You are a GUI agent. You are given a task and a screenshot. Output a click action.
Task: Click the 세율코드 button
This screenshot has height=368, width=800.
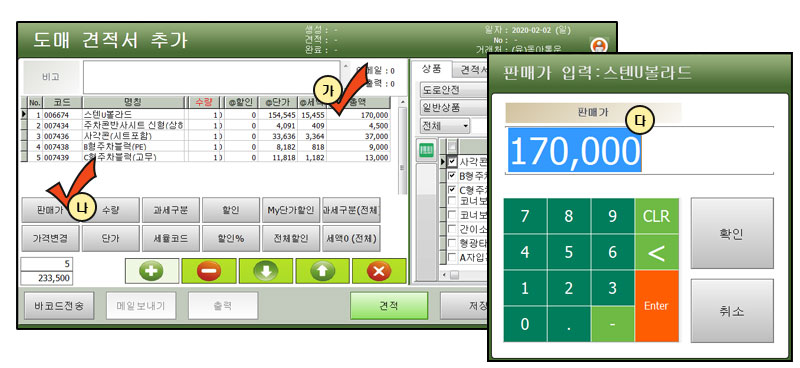[171, 238]
